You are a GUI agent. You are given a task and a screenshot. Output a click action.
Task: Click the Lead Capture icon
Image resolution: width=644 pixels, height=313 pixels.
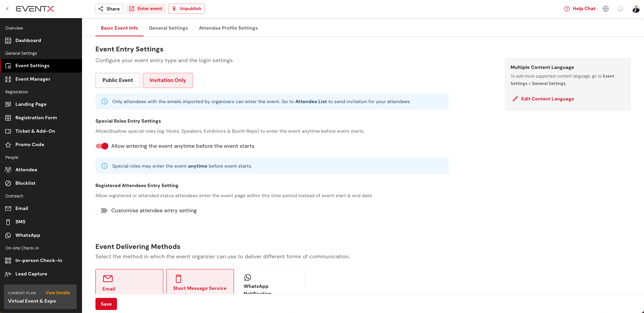(x=8, y=274)
